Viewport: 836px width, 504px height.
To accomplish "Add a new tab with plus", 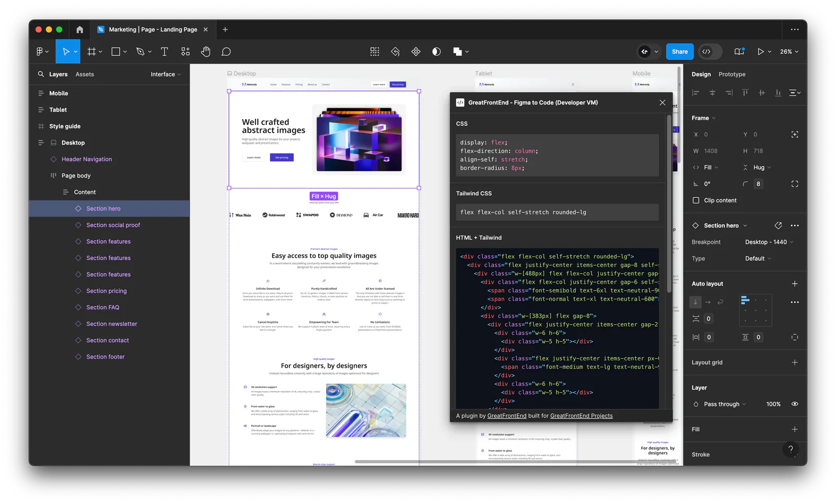I will tap(225, 30).
